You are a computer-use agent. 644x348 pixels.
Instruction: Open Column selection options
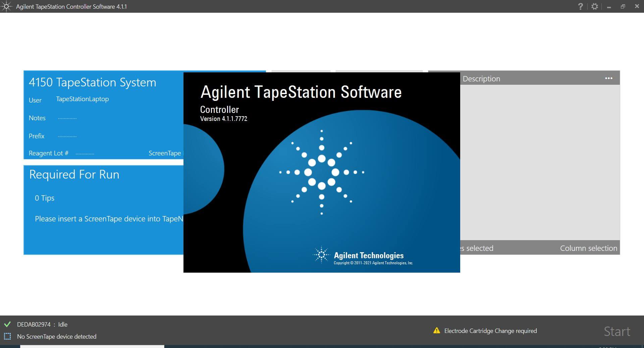tap(588, 248)
